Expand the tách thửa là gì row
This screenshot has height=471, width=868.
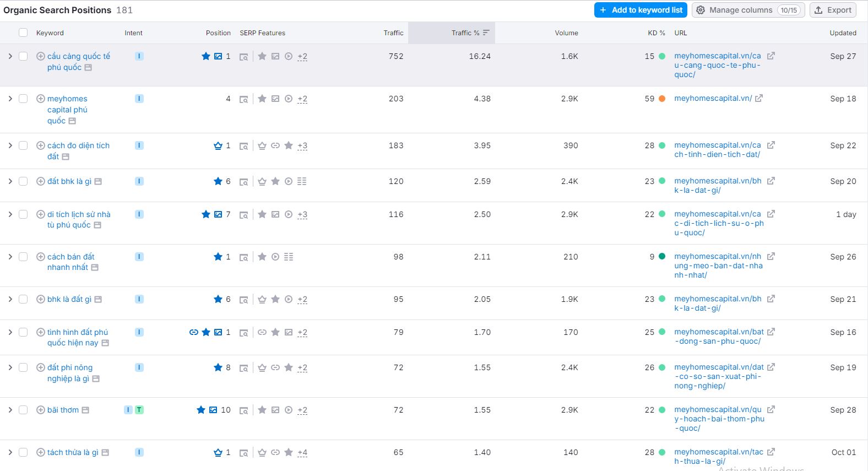tap(10, 452)
